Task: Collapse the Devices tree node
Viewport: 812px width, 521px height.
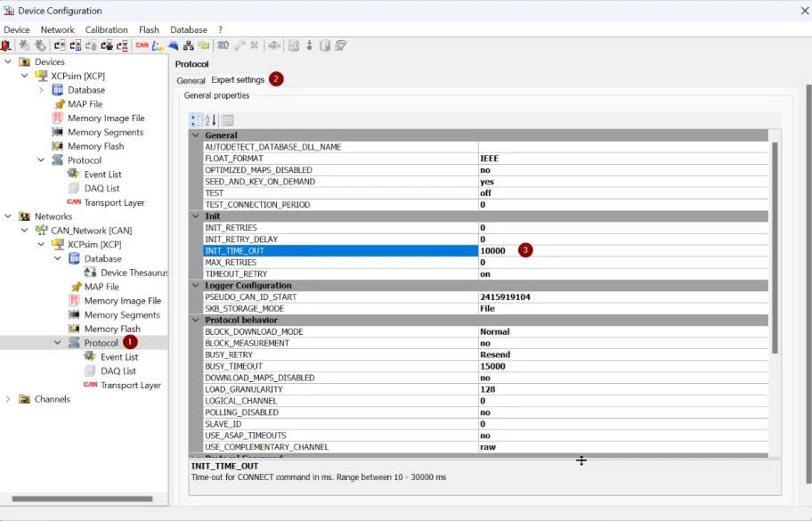Action: click(8, 61)
